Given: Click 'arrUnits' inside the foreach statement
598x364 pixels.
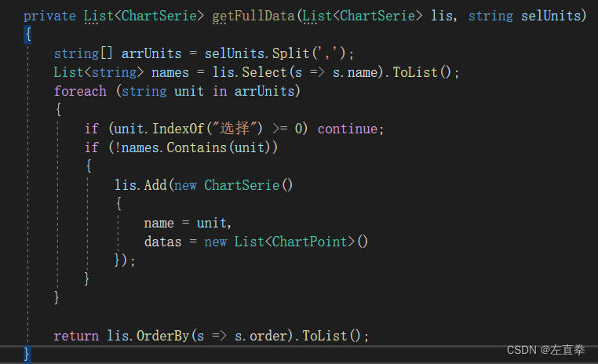Looking at the screenshot, I should pos(264,91).
